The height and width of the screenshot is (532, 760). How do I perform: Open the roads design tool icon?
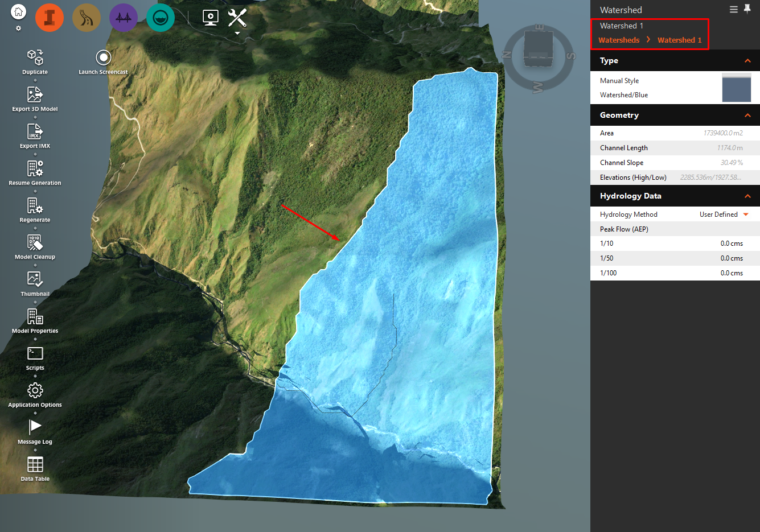click(x=87, y=18)
